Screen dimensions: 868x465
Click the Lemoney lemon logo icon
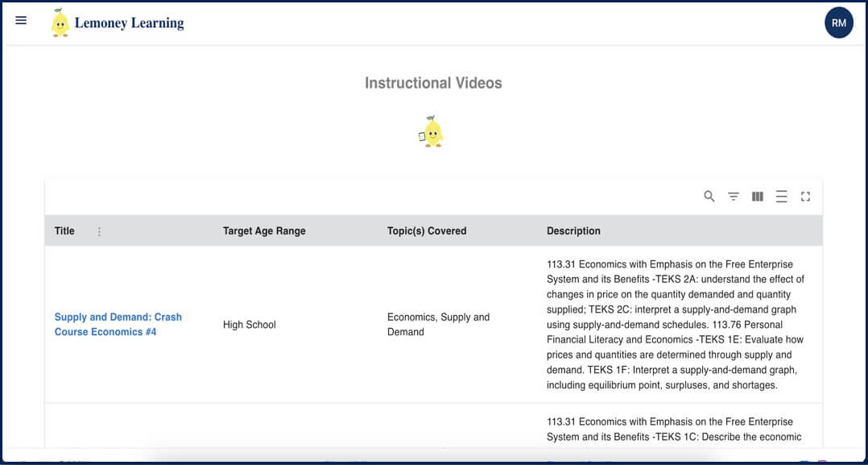pyautogui.click(x=60, y=23)
